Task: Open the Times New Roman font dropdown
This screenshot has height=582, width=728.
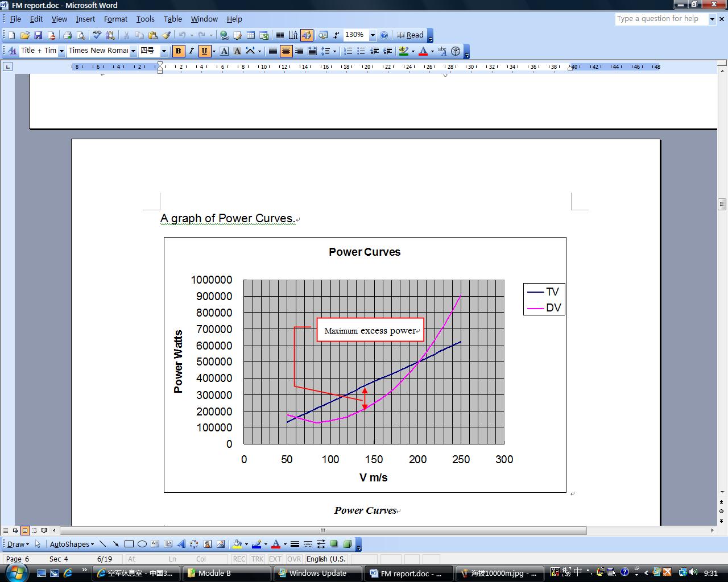Action: point(133,51)
